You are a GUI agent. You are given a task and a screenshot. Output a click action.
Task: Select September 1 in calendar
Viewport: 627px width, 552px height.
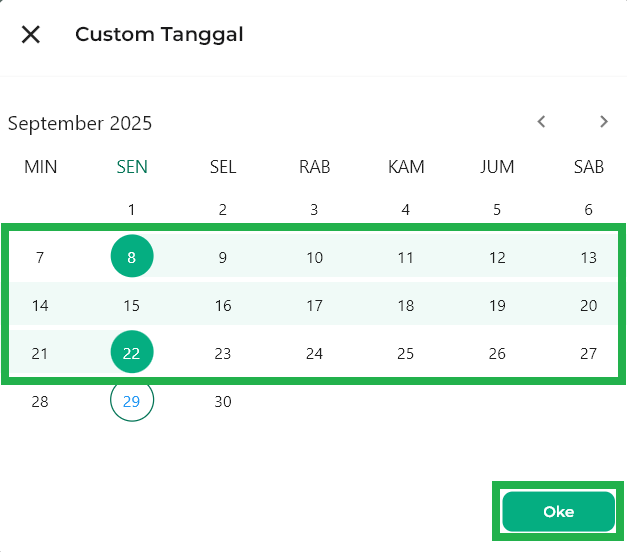coord(132,210)
